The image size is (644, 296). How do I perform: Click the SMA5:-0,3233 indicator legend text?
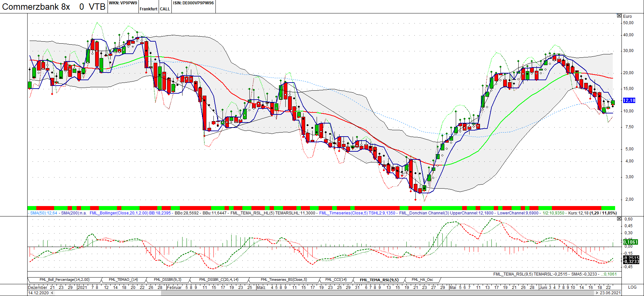coord(584,274)
